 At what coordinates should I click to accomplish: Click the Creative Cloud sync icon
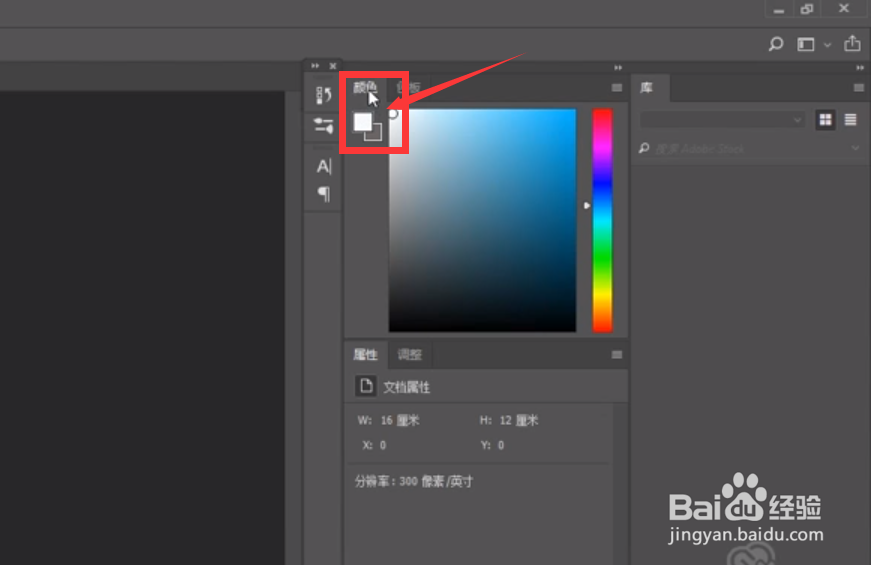coord(750,556)
